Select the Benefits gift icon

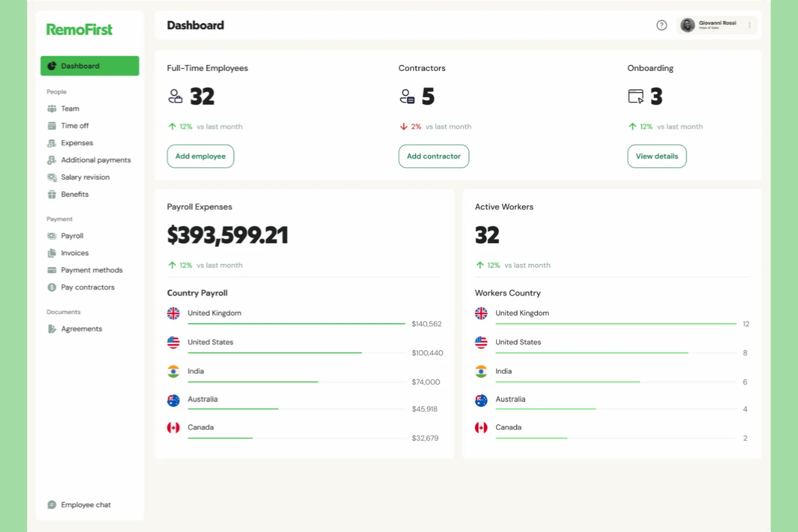[52, 195]
